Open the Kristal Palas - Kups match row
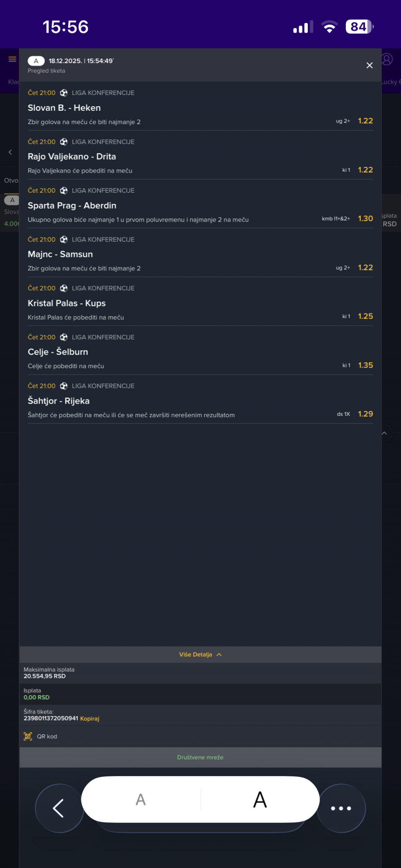 click(x=67, y=303)
